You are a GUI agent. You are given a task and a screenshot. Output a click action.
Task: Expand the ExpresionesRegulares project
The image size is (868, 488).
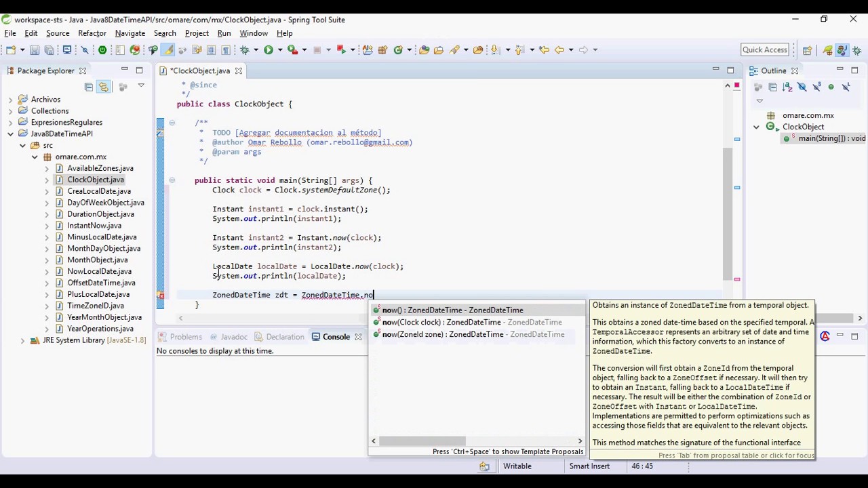coord(10,123)
